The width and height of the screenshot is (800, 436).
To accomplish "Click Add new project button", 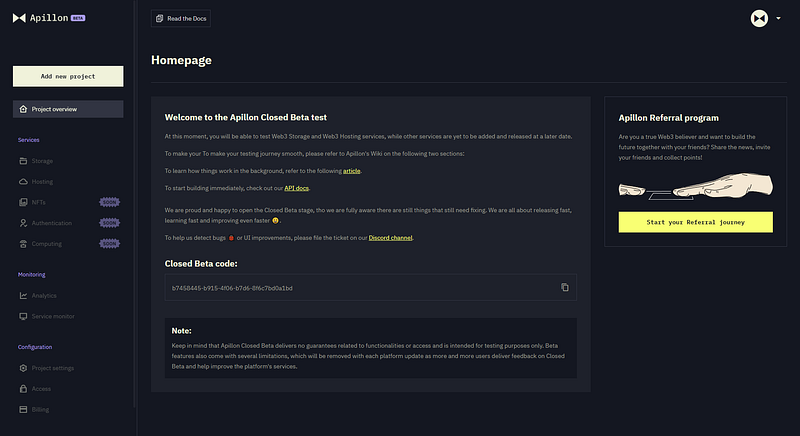I will point(68,76).
